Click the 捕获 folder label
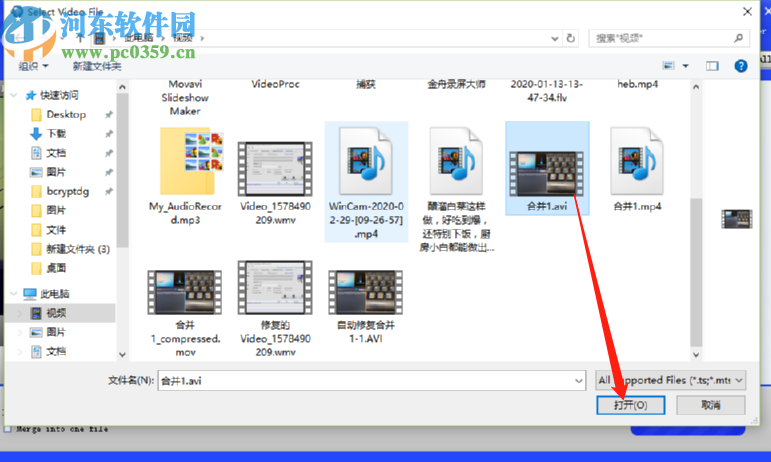 366,84
